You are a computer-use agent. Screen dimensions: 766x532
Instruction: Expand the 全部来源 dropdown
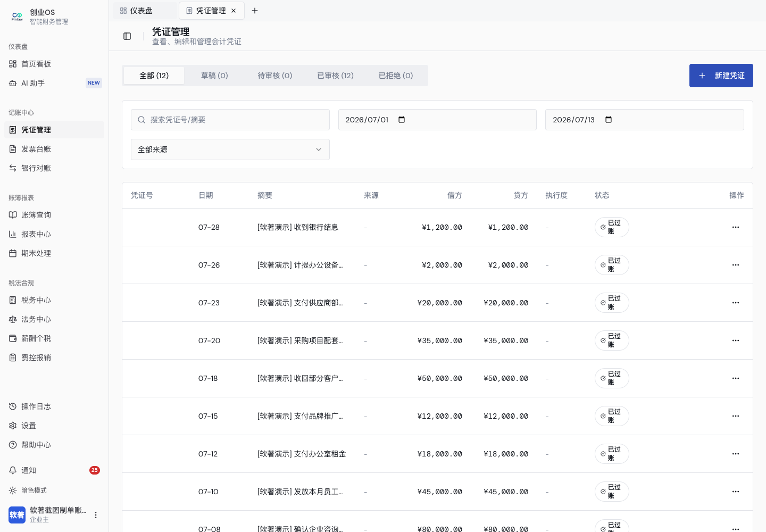tap(230, 149)
